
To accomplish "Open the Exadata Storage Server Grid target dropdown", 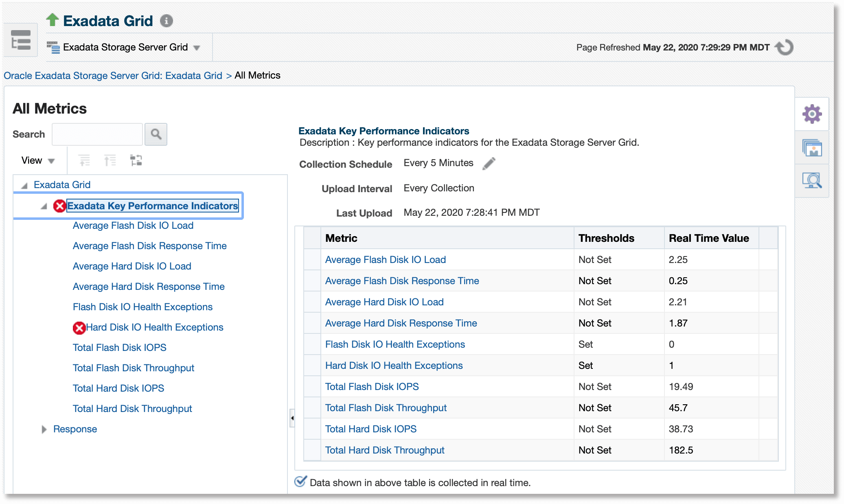I will 197,47.
